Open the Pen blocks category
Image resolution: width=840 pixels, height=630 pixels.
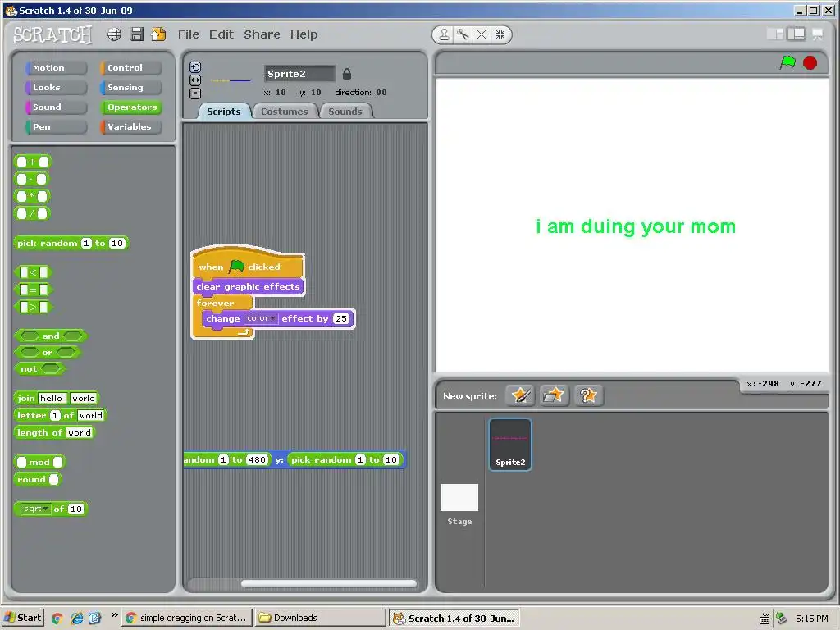pyautogui.click(x=56, y=127)
